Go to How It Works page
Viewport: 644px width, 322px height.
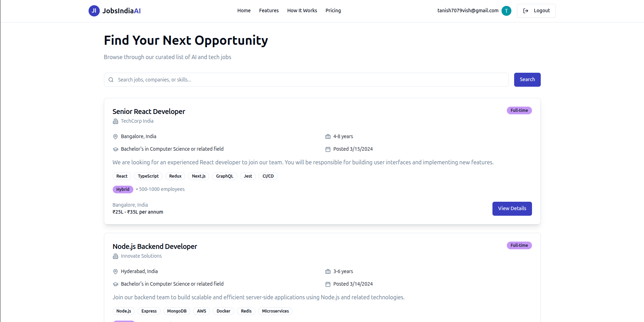302,10
